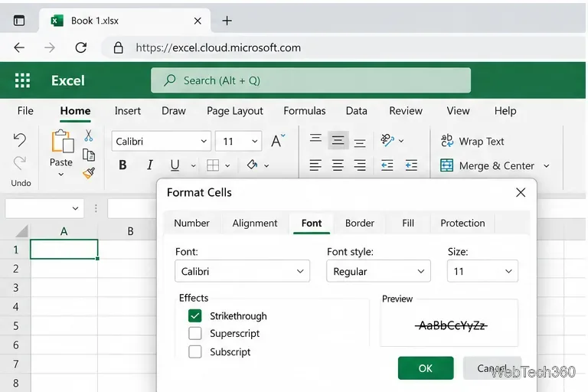Image resolution: width=588 pixels, height=392 pixels.
Task: Expand the Paste options arrow
Action: pyautogui.click(x=60, y=175)
